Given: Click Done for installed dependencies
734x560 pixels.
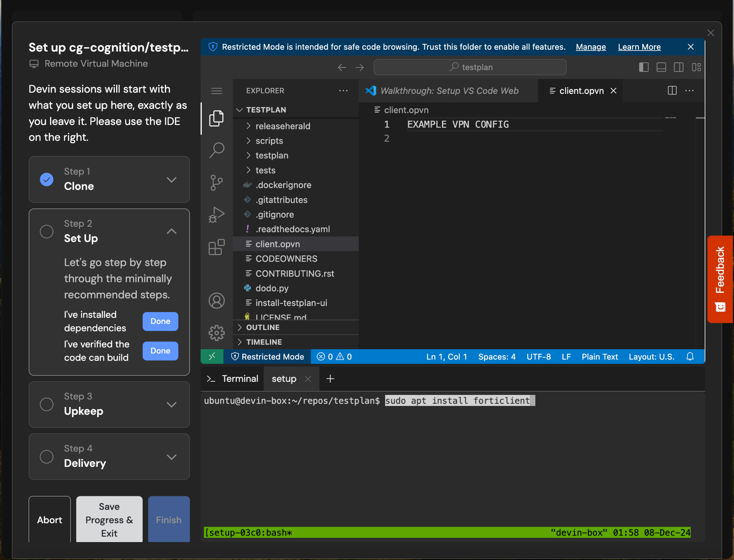Looking at the screenshot, I should coord(160,321).
